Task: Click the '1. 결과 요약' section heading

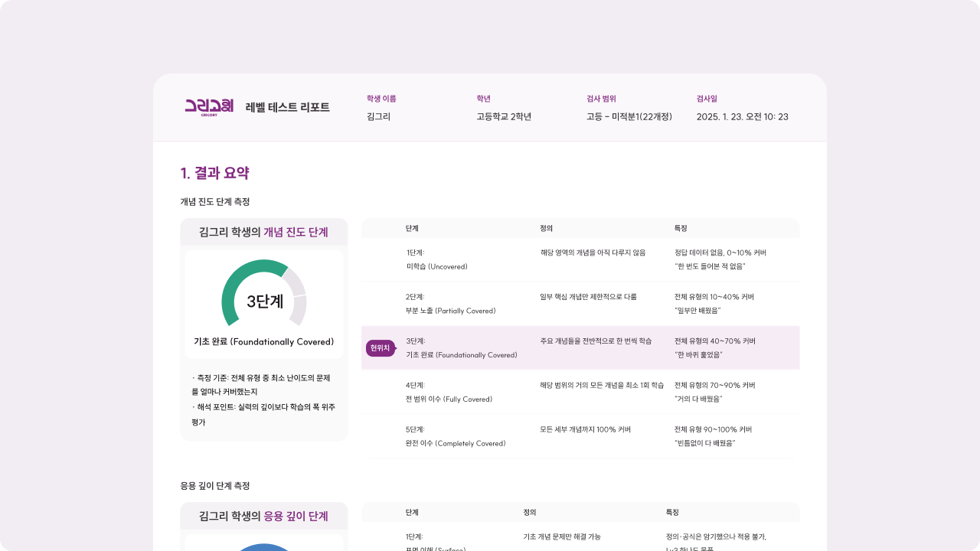Action: pyautogui.click(x=214, y=173)
